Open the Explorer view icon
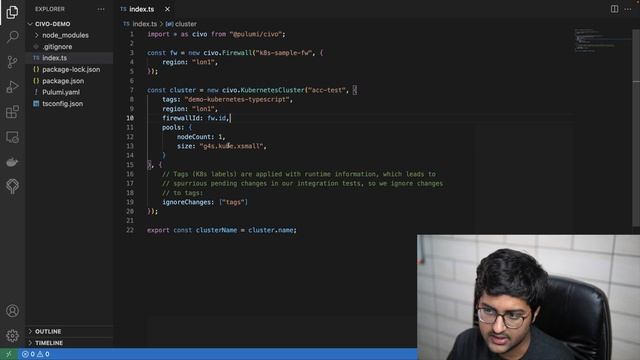Screen dimensions: 640x360 coord(12,12)
